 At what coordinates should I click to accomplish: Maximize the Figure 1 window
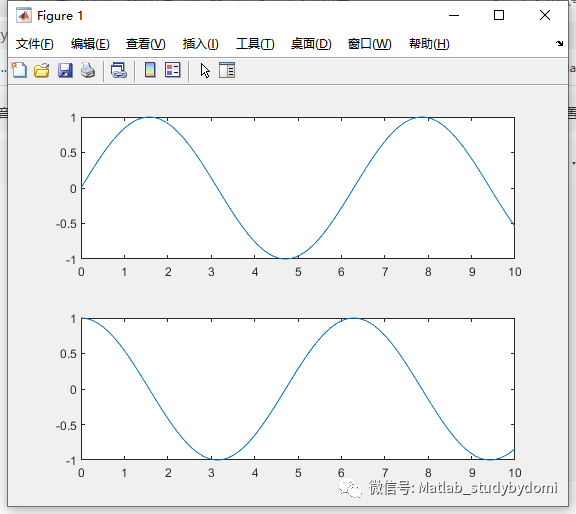pos(499,15)
